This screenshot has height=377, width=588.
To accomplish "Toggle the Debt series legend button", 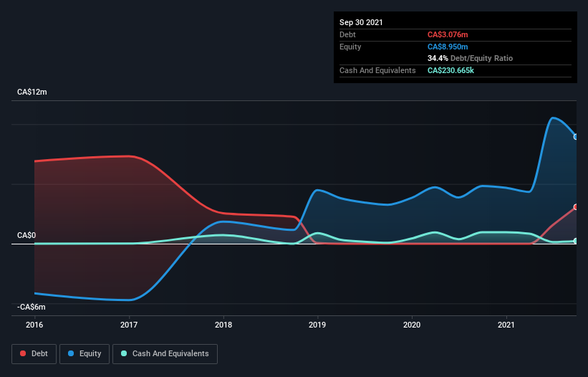I will point(34,354).
